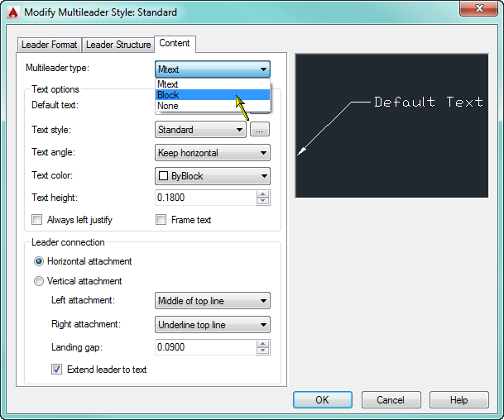Increase Landing gap with the up arrow

click(x=263, y=344)
